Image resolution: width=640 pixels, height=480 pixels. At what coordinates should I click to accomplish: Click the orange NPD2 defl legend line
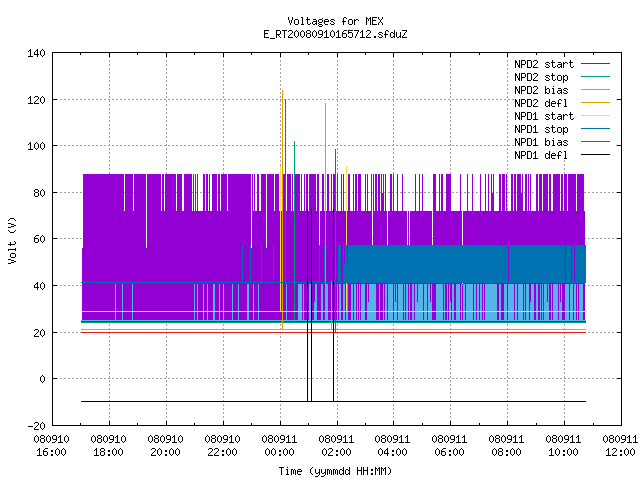595,103
